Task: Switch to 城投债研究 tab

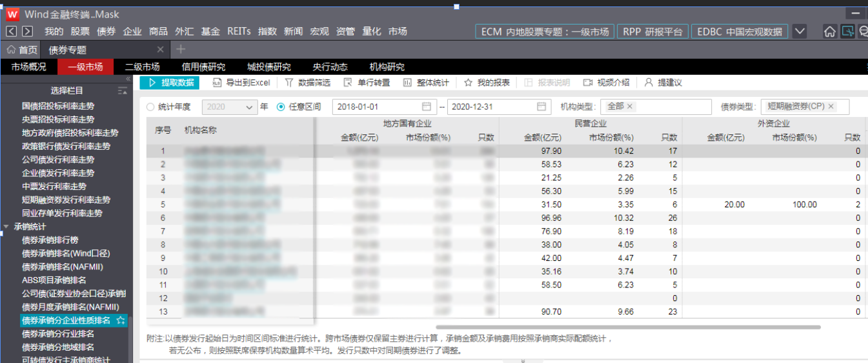Action: tap(269, 67)
